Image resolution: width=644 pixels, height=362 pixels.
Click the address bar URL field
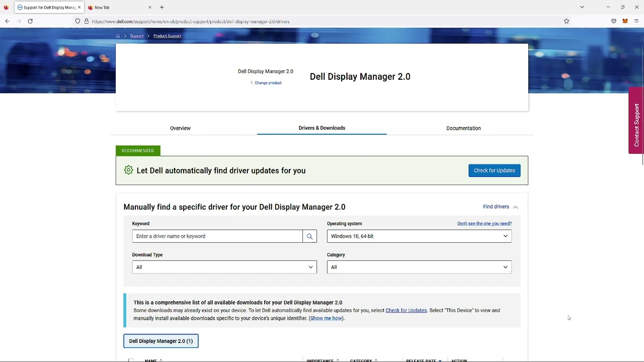322,21
